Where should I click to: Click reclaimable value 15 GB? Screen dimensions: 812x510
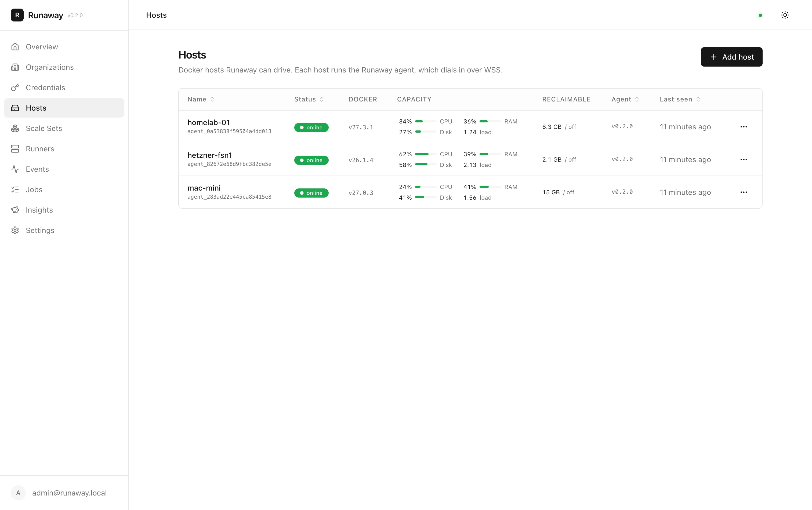click(x=551, y=192)
